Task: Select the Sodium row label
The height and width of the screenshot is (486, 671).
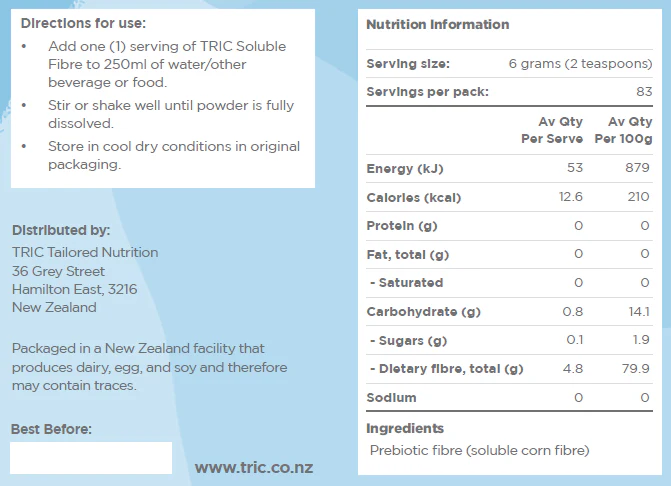Action: point(391,398)
